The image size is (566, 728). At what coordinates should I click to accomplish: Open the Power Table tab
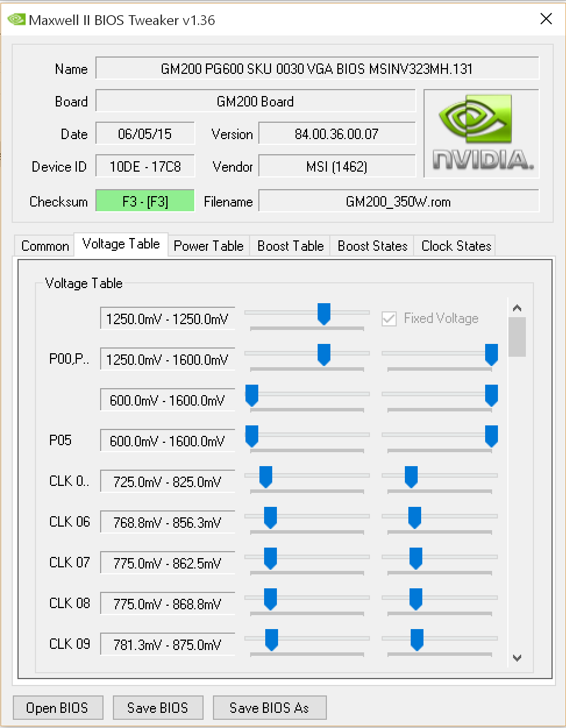pyautogui.click(x=208, y=246)
